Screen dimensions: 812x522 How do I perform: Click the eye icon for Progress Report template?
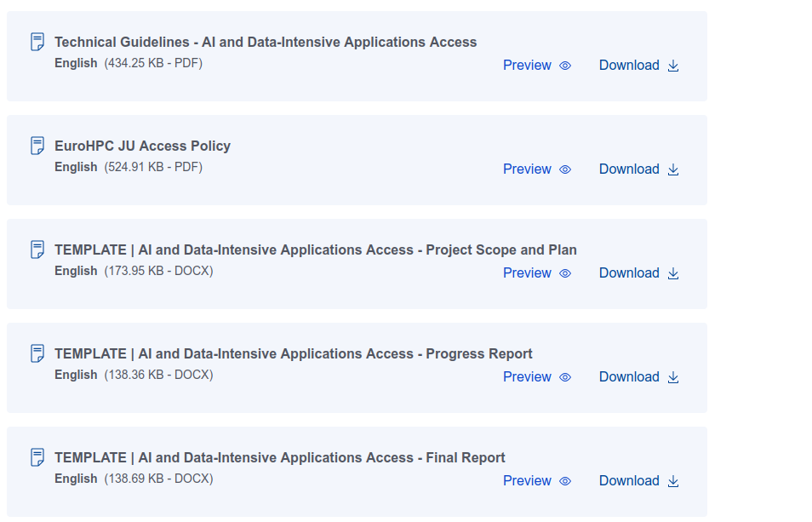tap(565, 377)
